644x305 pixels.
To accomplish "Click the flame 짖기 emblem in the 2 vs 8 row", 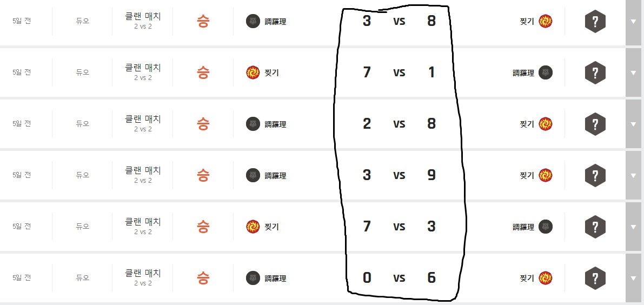I will [546, 124].
